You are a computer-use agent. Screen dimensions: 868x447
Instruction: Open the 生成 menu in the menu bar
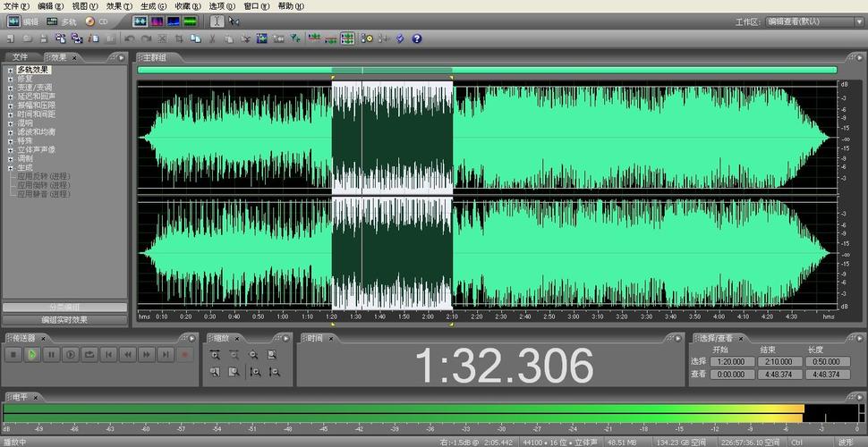point(153,6)
